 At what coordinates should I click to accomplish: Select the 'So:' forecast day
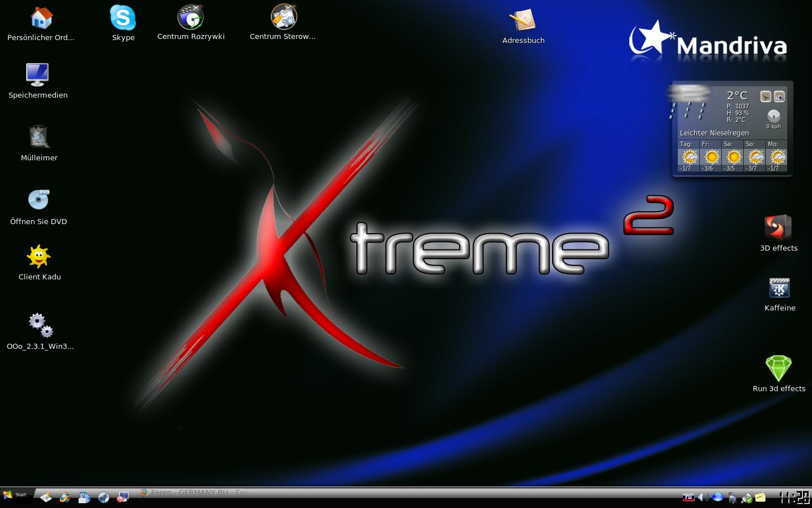click(x=754, y=156)
